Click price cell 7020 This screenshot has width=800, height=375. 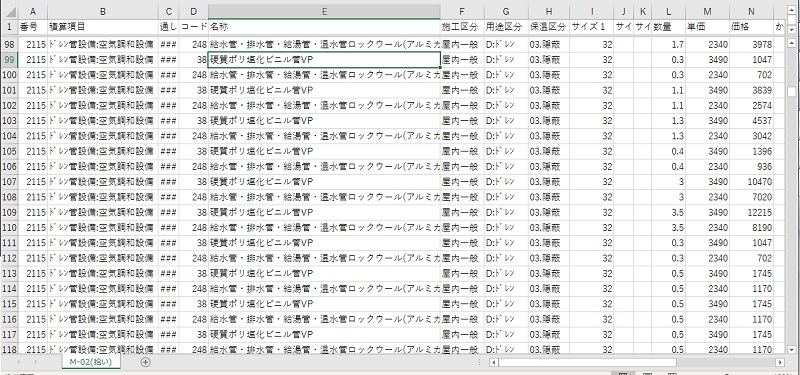click(752, 197)
